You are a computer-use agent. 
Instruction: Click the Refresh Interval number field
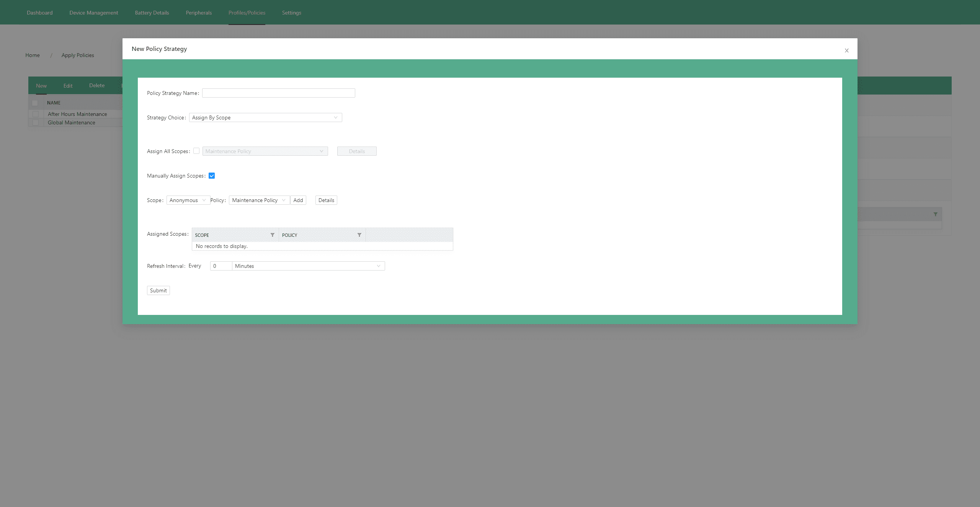pyautogui.click(x=221, y=266)
